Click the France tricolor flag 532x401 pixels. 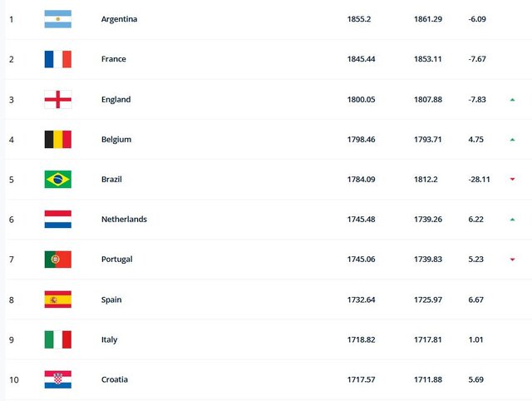57,59
